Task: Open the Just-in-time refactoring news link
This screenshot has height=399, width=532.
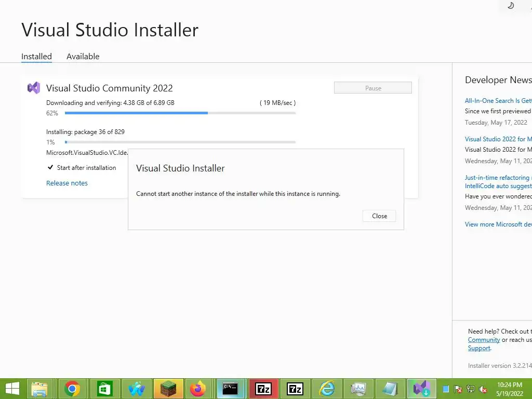Action: click(x=498, y=181)
